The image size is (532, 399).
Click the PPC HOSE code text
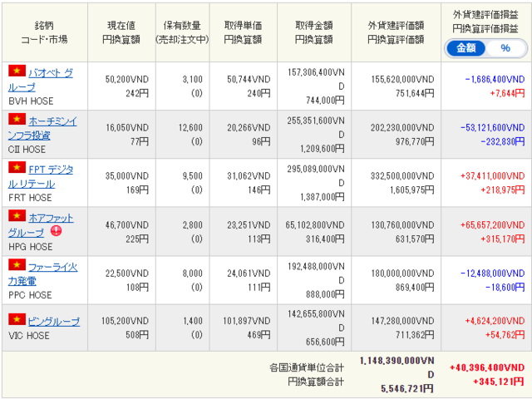point(30,295)
